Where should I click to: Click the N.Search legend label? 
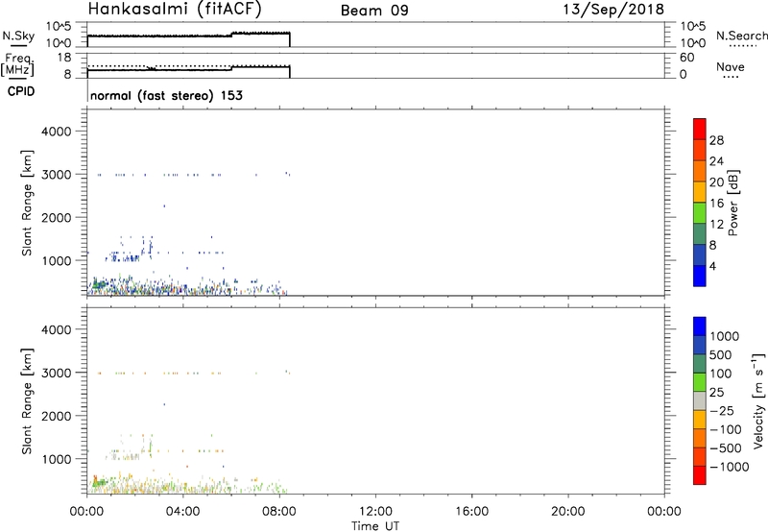point(741,36)
